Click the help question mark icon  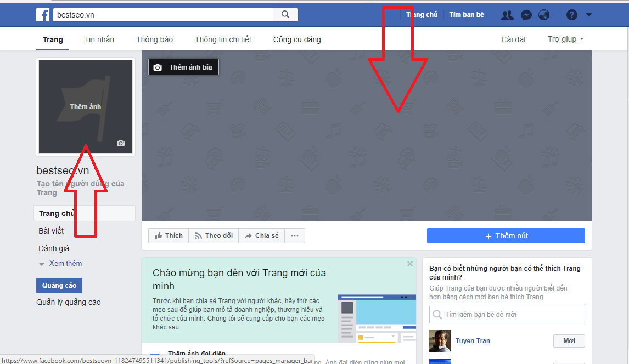click(571, 15)
